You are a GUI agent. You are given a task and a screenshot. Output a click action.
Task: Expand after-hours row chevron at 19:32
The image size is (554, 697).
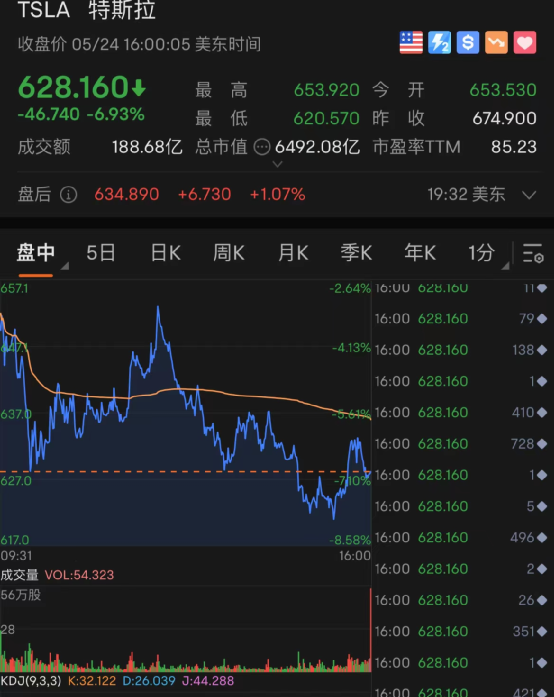pyautogui.click(x=529, y=195)
